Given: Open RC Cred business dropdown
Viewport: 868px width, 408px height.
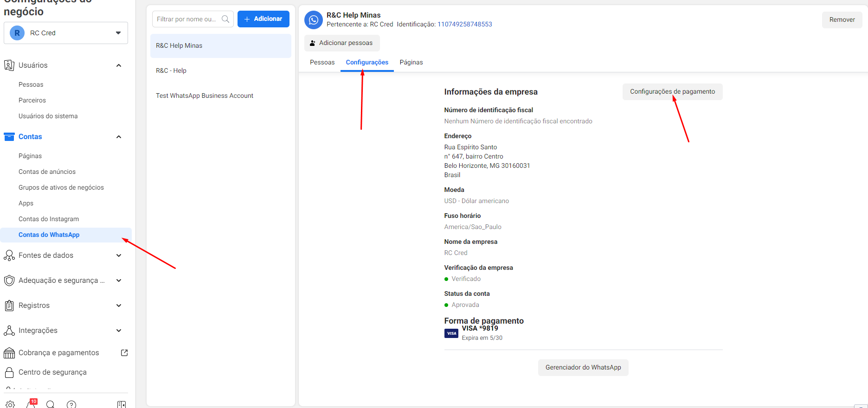Looking at the screenshot, I should click(x=66, y=33).
